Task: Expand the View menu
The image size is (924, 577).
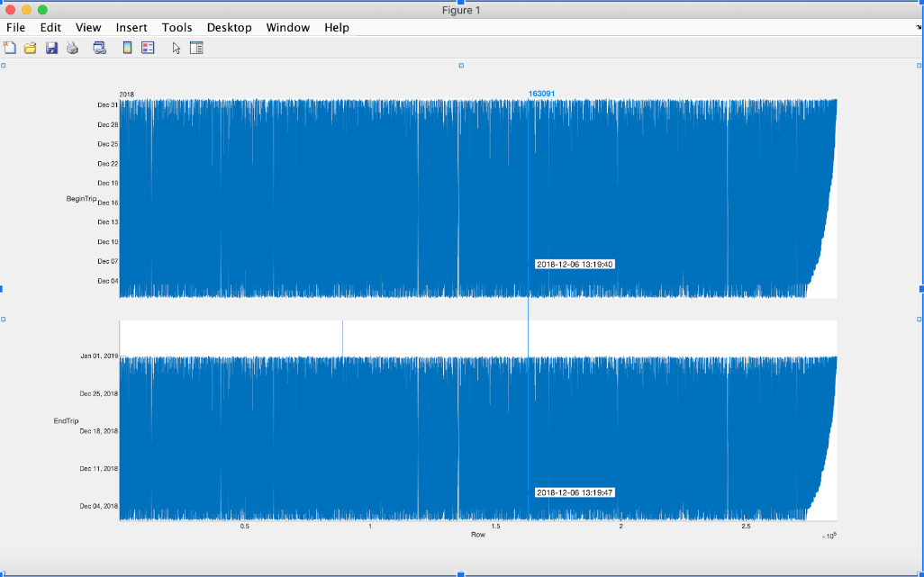Action: (x=88, y=28)
